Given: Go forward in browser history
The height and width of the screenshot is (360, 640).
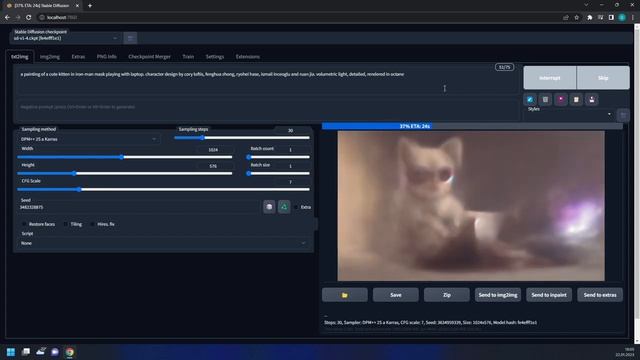Looking at the screenshot, I should pos(18,17).
